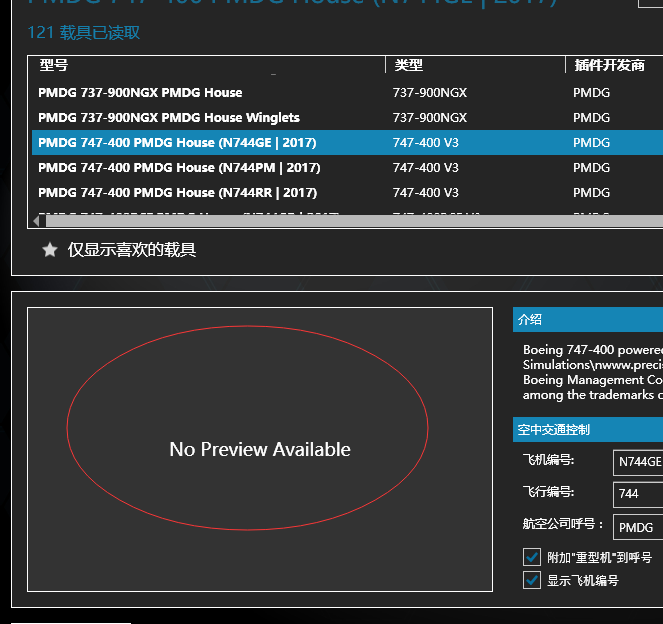Click the 航空公司呼号 field containing PMDG
Image resolution: width=663 pixels, height=624 pixels.
[638, 527]
